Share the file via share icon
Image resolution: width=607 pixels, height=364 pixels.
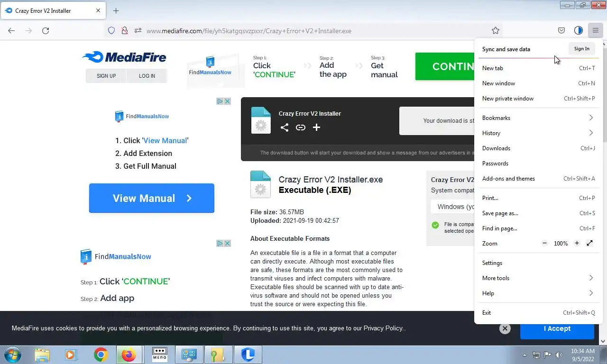285,127
